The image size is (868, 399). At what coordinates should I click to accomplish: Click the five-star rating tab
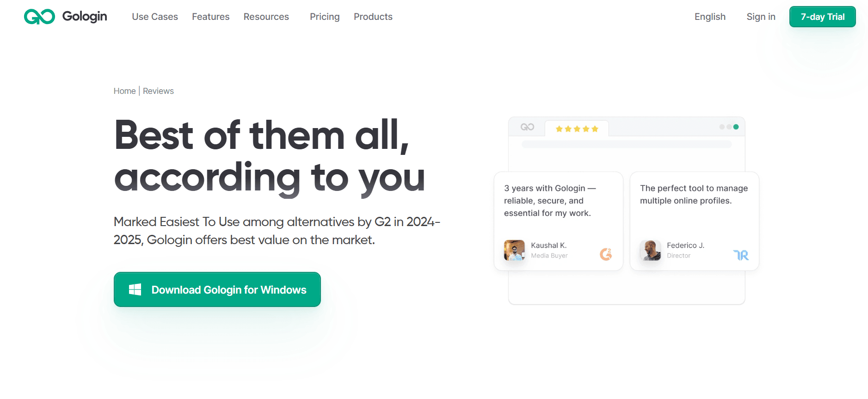[577, 129]
